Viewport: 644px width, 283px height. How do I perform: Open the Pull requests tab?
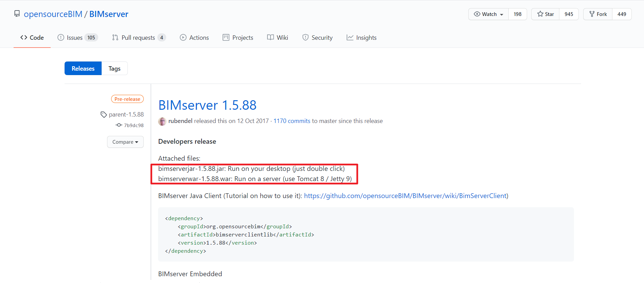[138, 37]
